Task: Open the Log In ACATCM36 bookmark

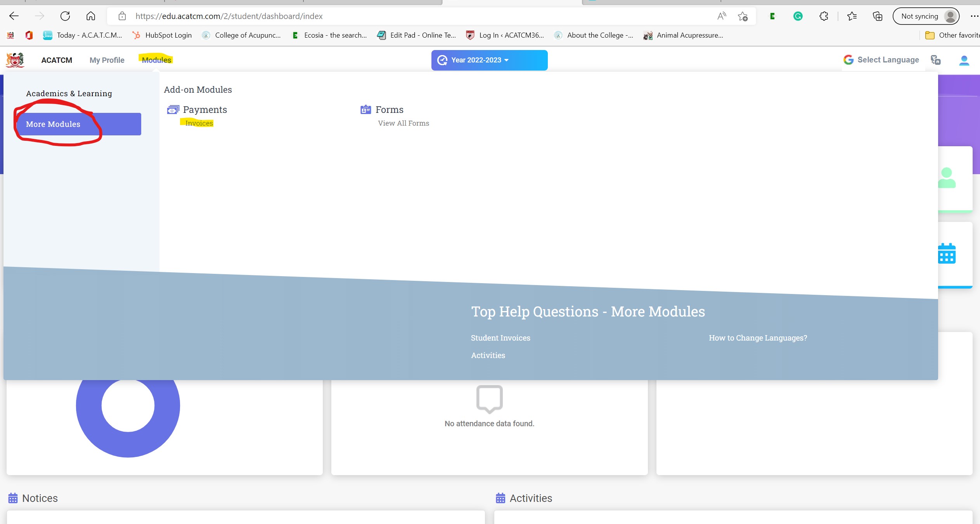Action: point(505,35)
